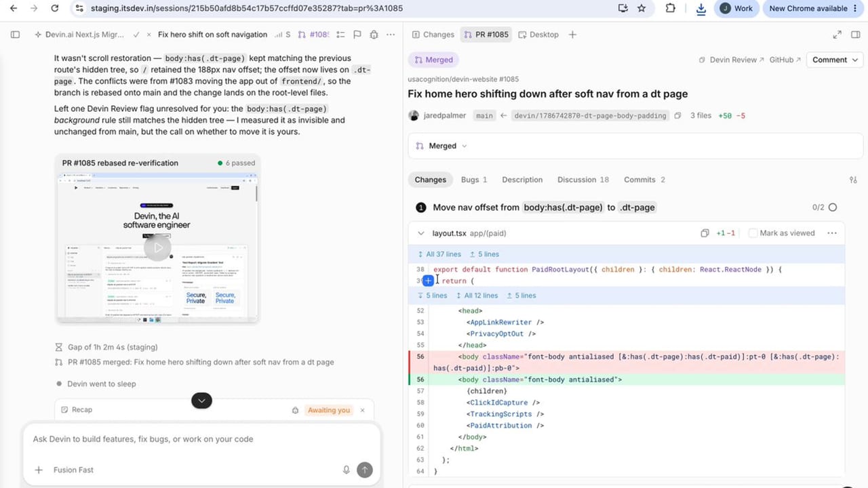Open the Chrome extensions puzzle icon

tap(671, 8)
